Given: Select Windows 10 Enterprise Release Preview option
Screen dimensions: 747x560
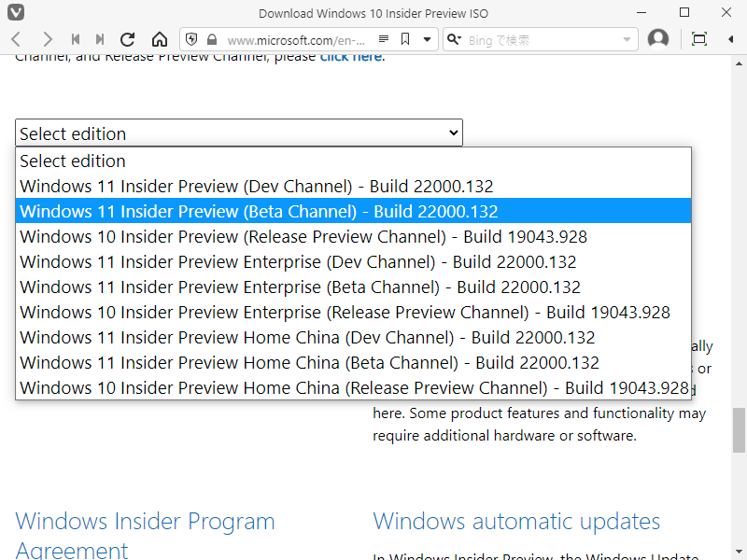Looking at the screenshot, I should [x=353, y=313].
